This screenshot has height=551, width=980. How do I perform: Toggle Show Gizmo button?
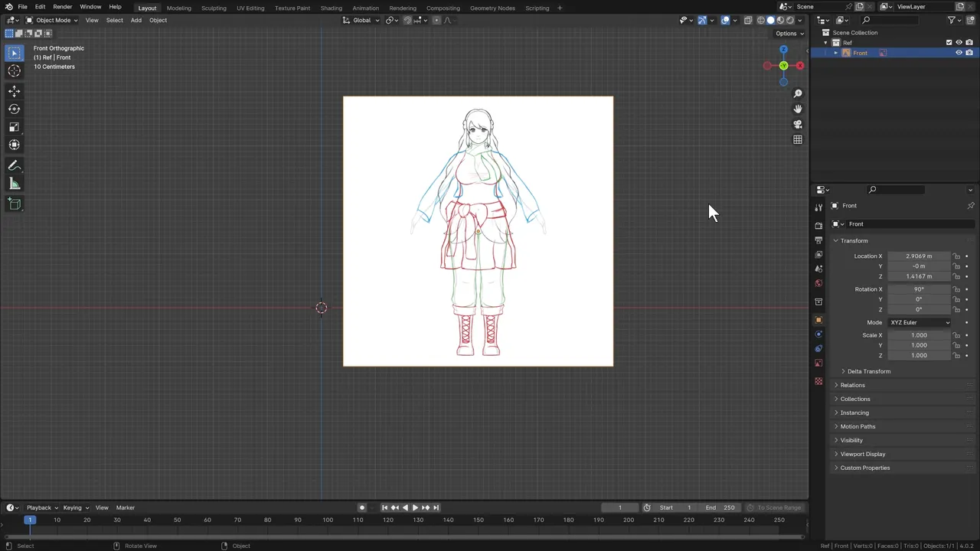702,20
